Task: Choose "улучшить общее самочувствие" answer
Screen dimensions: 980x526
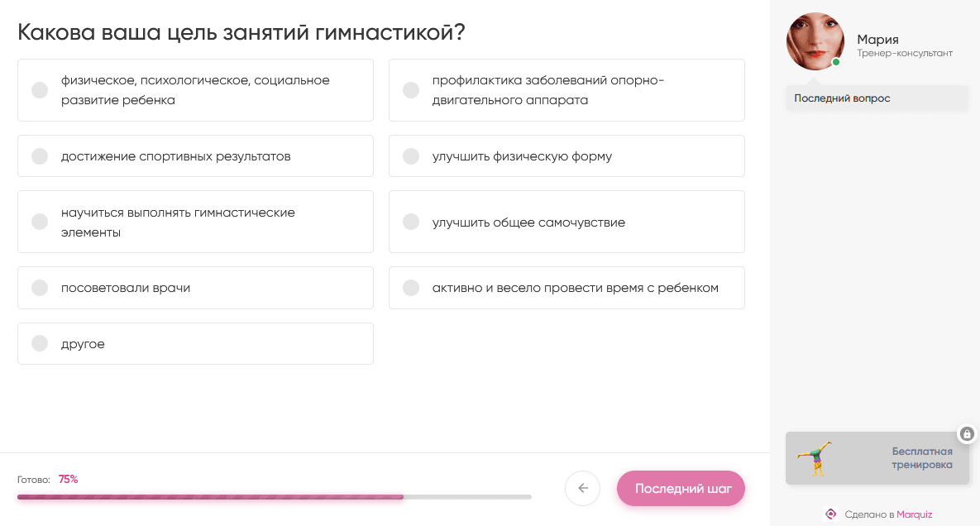Action: pyautogui.click(x=411, y=222)
